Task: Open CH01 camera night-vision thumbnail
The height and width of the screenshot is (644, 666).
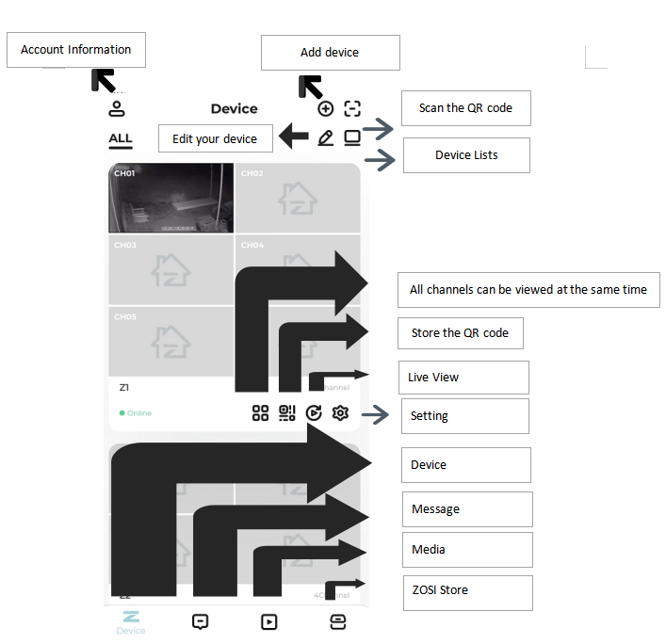Action: coord(171,198)
